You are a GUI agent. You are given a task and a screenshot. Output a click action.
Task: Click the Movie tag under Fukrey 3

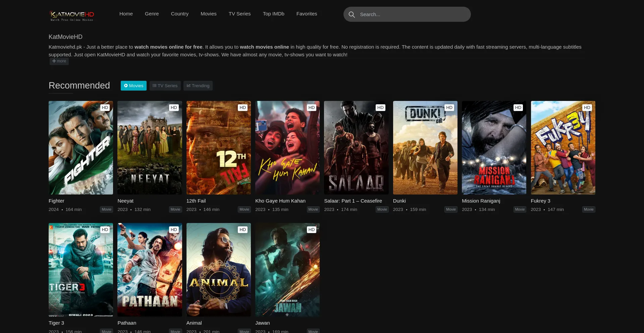pos(588,209)
